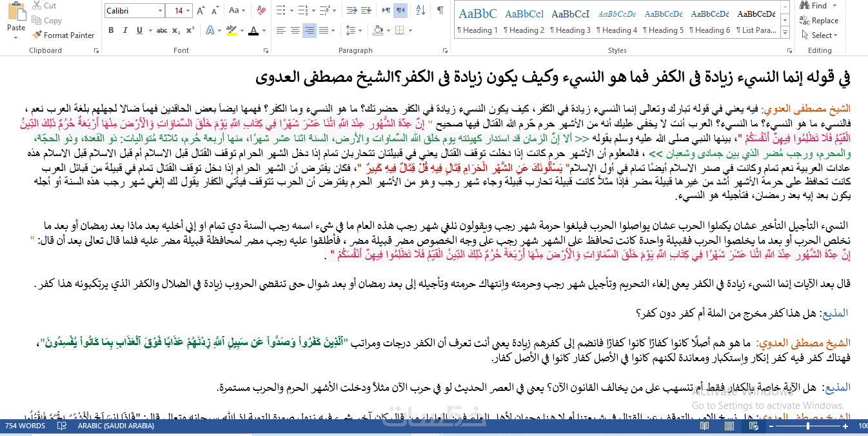The image size is (868, 436).
Task: Click the zoom slider in status bar
Action: (808, 426)
